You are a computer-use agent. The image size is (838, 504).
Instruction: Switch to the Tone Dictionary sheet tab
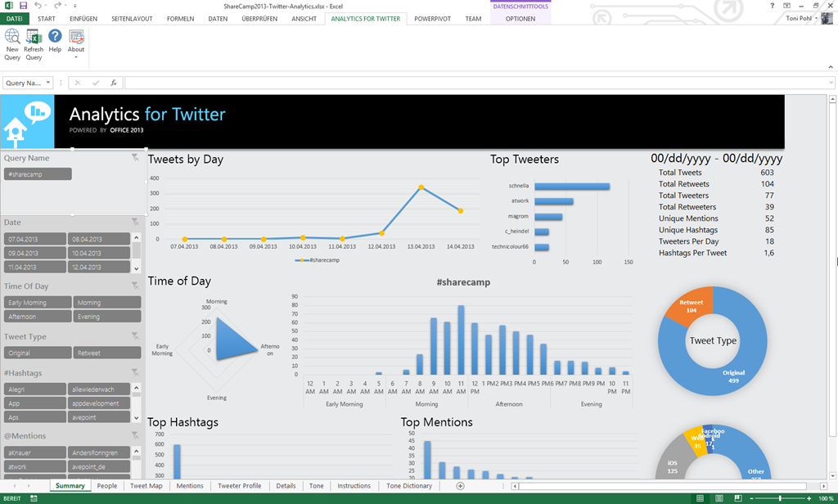(x=409, y=486)
